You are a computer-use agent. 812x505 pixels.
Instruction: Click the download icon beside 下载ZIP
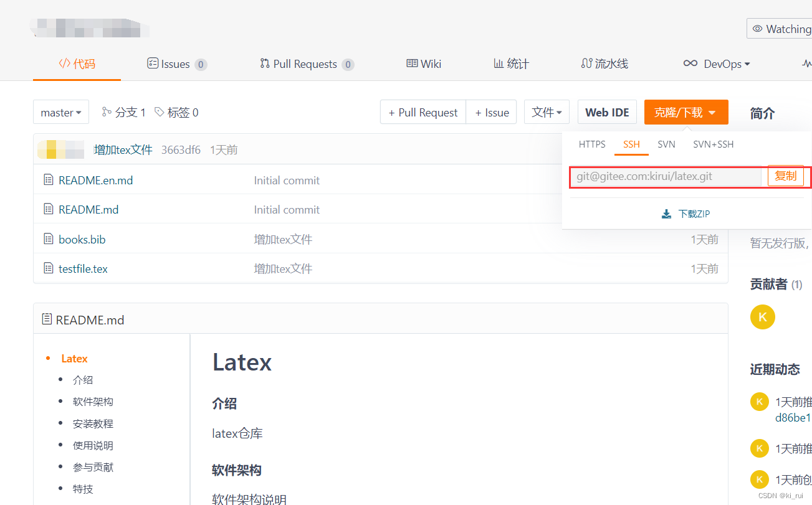click(667, 213)
